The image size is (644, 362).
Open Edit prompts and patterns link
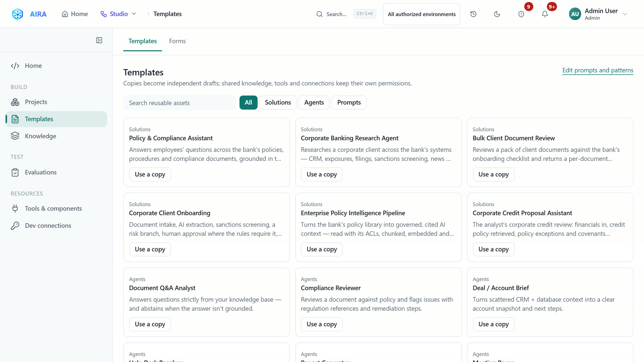[598, 70]
